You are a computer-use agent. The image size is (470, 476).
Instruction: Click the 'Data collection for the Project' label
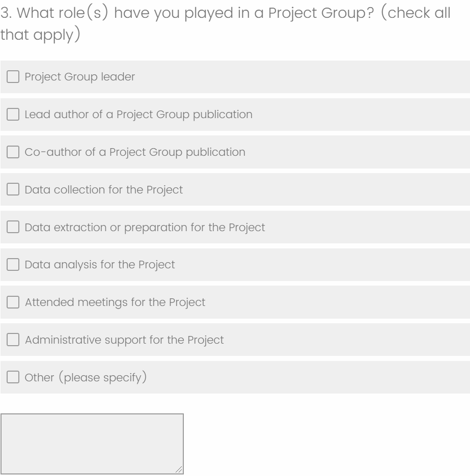point(103,190)
